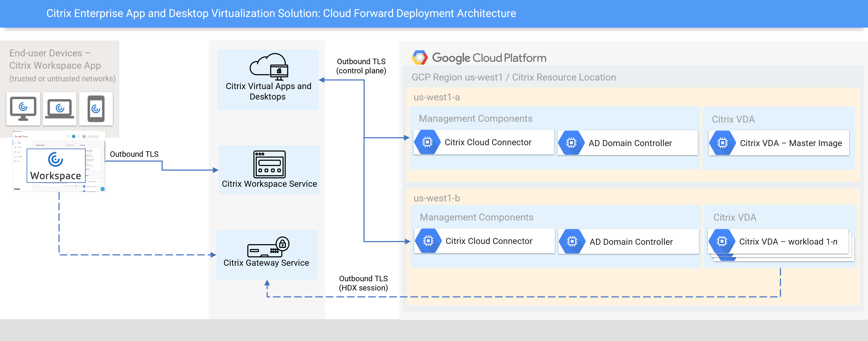Click the large Workspace logo thumbnail
Image resolution: width=868 pixels, height=341 pixels.
[56, 166]
